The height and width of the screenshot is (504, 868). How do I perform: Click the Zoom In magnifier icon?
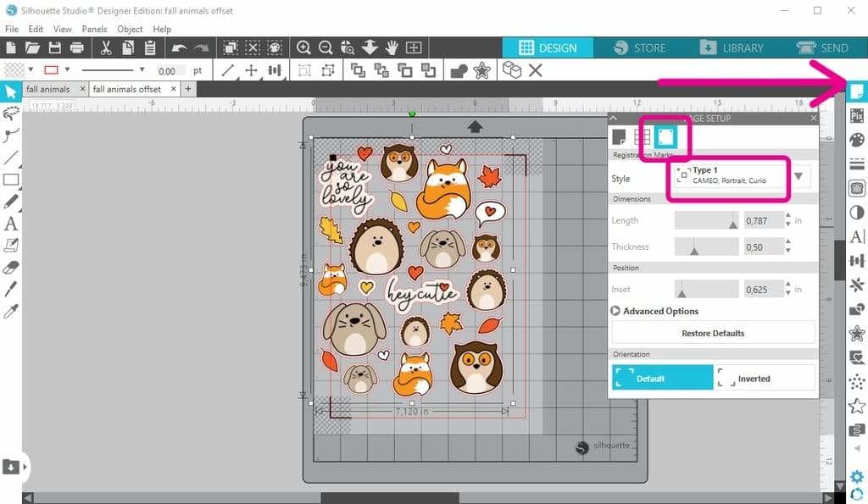(303, 48)
